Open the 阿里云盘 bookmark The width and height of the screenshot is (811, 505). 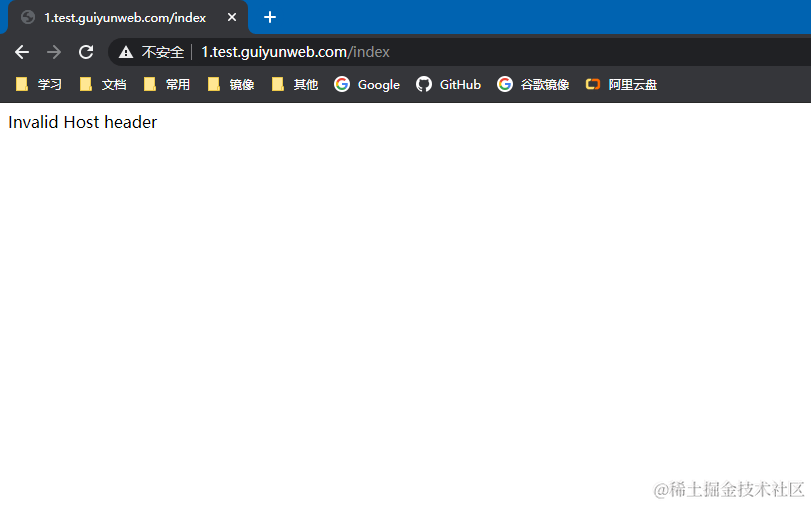click(621, 84)
